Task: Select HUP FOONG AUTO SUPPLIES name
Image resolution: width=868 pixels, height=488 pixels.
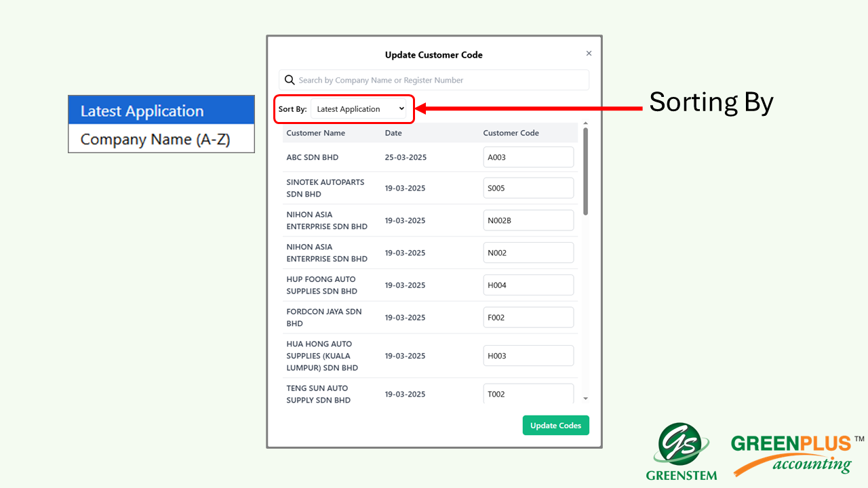Action: pos(321,285)
